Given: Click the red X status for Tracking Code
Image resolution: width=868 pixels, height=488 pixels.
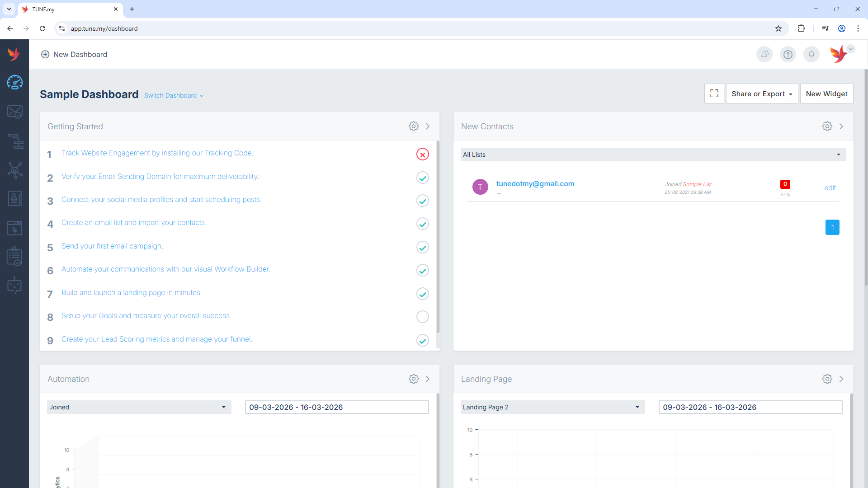Looking at the screenshot, I should (423, 155).
